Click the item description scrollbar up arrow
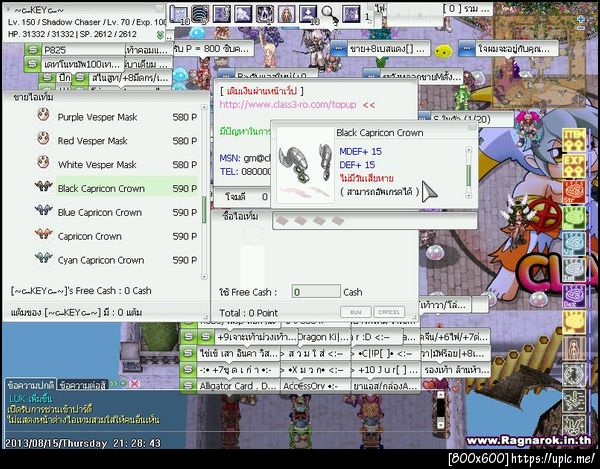The width and height of the screenshot is (600, 469). coord(469,150)
